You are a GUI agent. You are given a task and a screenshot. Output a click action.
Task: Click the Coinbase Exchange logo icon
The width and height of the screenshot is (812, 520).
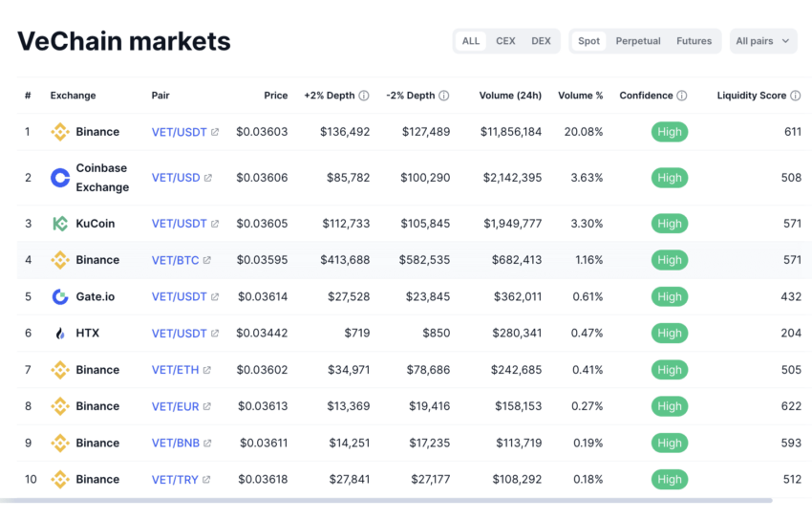pyautogui.click(x=60, y=178)
